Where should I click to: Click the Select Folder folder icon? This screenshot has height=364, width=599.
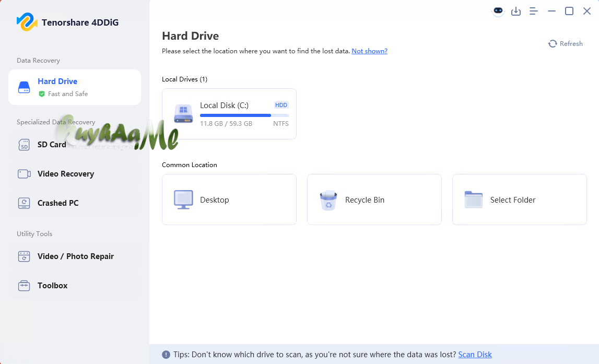474,199
